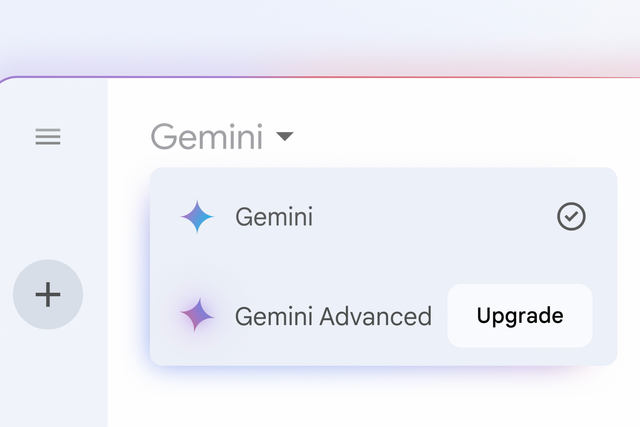640x427 pixels.
Task: Click empty sidebar area below plus button
Action: tap(52, 380)
